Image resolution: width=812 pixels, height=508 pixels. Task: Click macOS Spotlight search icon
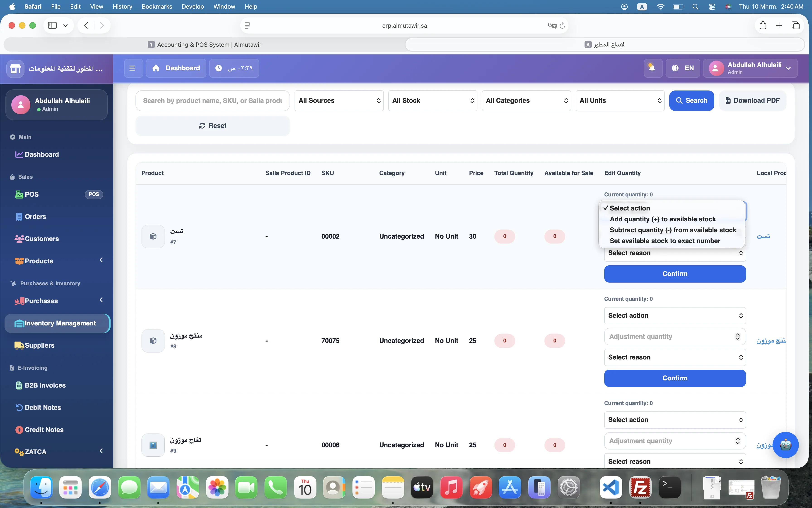point(695,7)
